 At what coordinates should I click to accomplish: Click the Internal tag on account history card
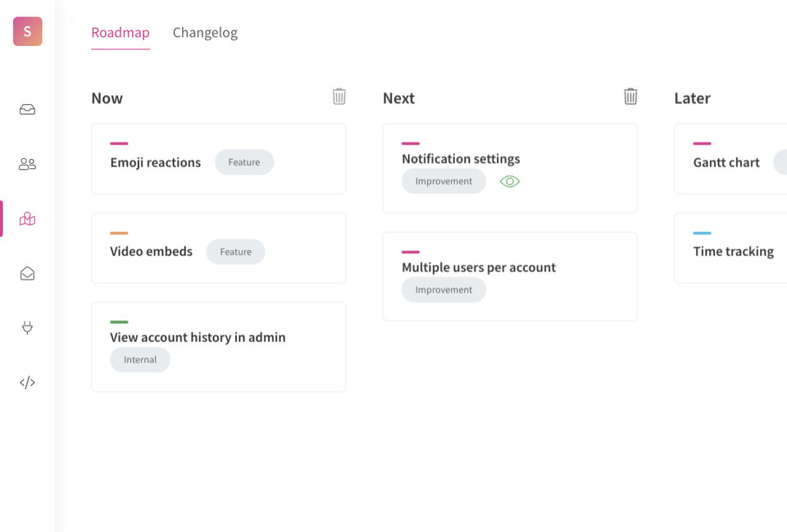[140, 360]
